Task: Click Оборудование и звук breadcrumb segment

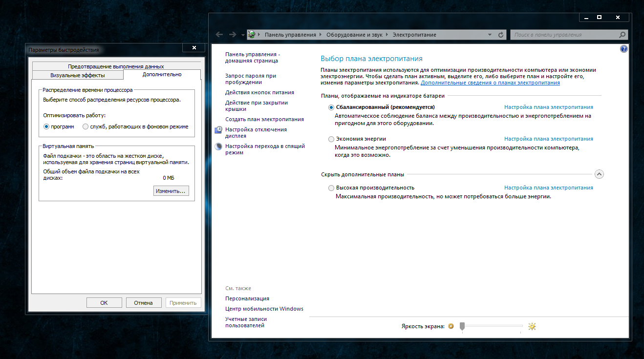Action: coord(355,35)
